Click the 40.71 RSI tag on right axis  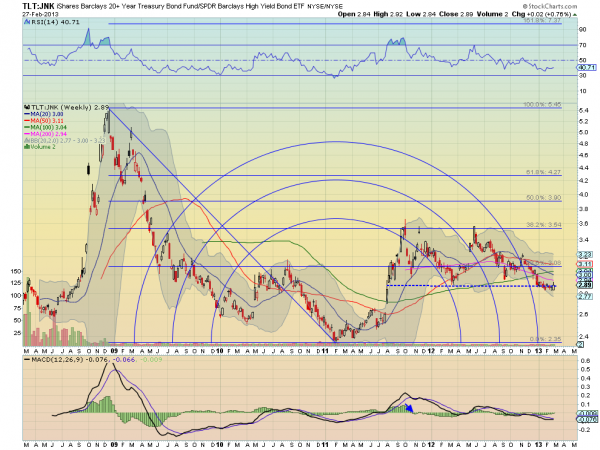[x=586, y=68]
